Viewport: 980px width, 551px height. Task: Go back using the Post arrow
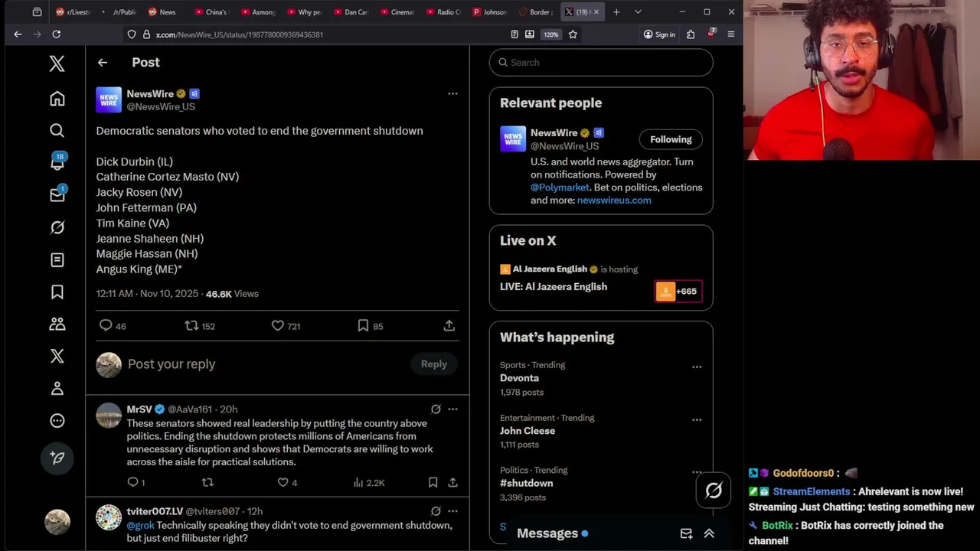click(x=103, y=63)
